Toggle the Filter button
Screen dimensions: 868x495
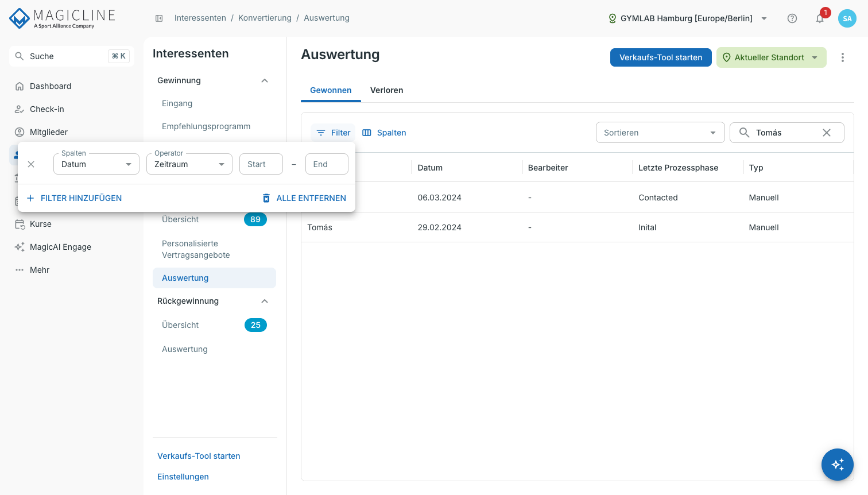[x=334, y=133]
